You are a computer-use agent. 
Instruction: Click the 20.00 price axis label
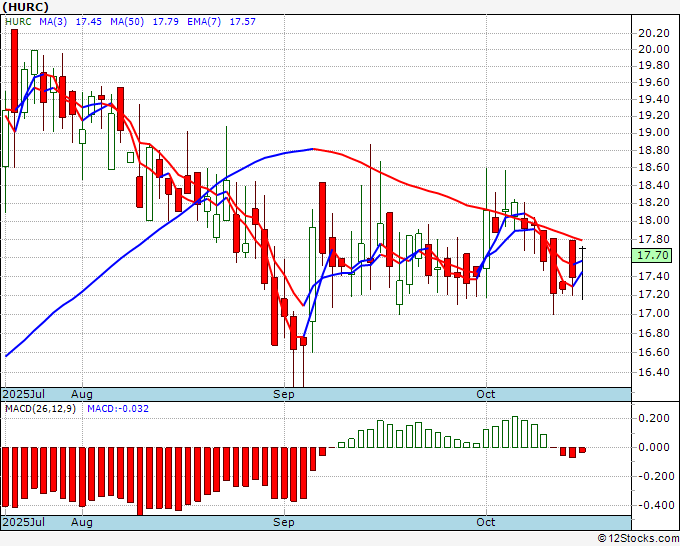(x=654, y=49)
